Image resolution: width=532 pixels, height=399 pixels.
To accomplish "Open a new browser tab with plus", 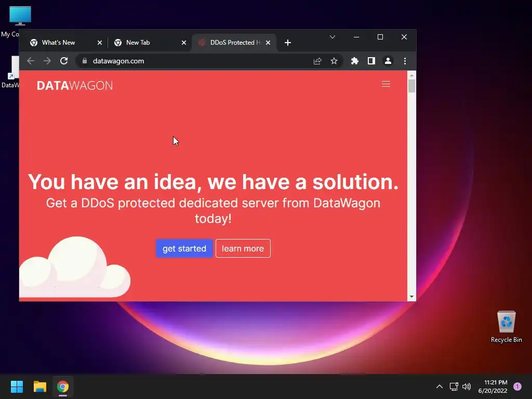I will coord(288,43).
